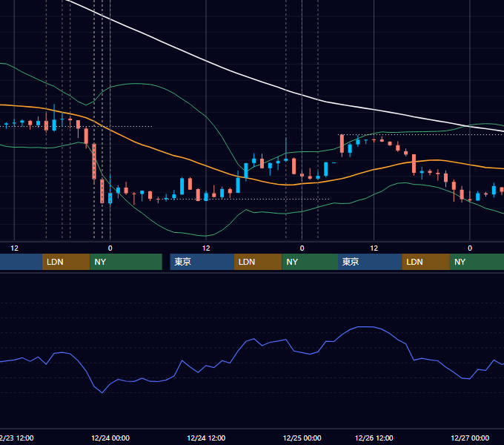Click the 12/26 12:00 date label
504x445 pixels.
[374, 438]
